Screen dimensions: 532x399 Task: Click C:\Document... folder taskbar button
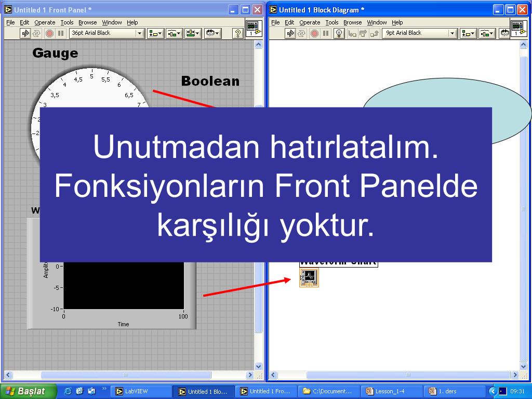pos(329,392)
